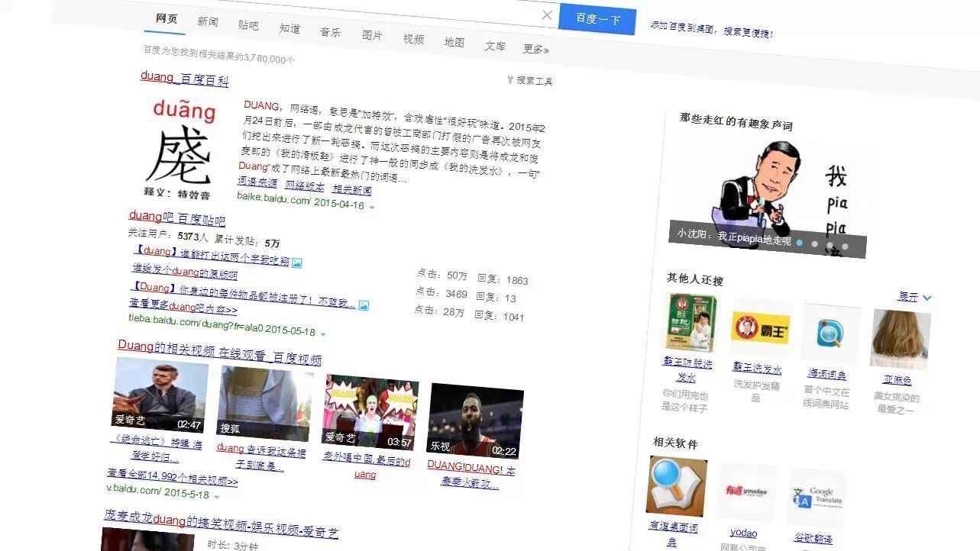980x551 pixels.
Task: Open 网络版本 sublink
Action: [305, 185]
